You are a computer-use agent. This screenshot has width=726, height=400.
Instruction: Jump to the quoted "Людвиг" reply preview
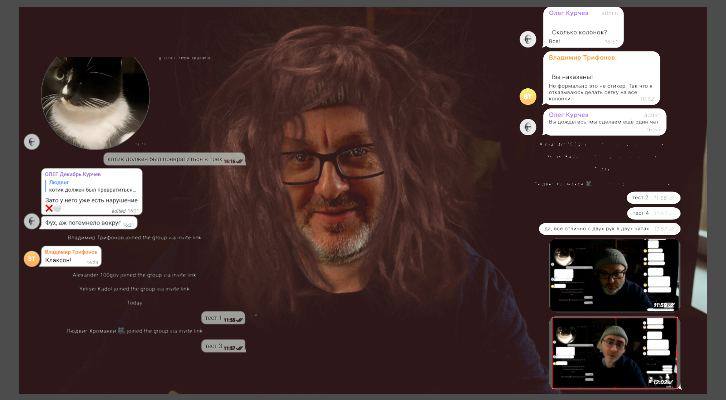(92, 186)
